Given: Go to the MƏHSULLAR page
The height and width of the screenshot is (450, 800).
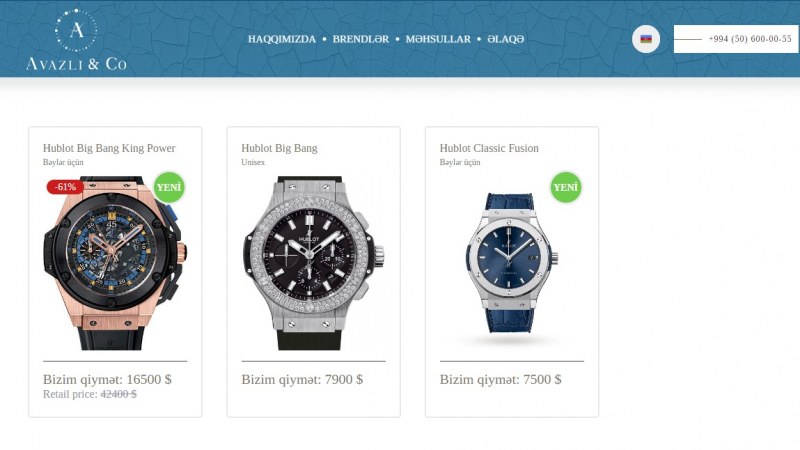Looking at the screenshot, I should (438, 39).
